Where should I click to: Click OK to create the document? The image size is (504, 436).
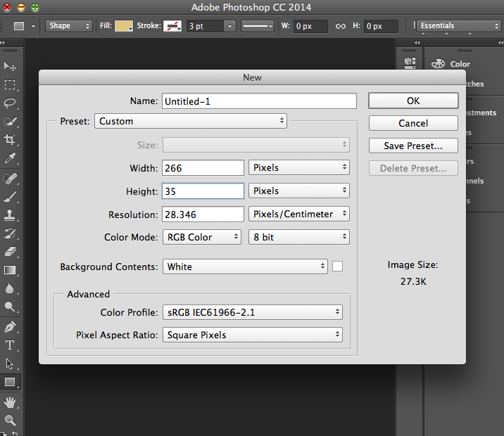413,101
